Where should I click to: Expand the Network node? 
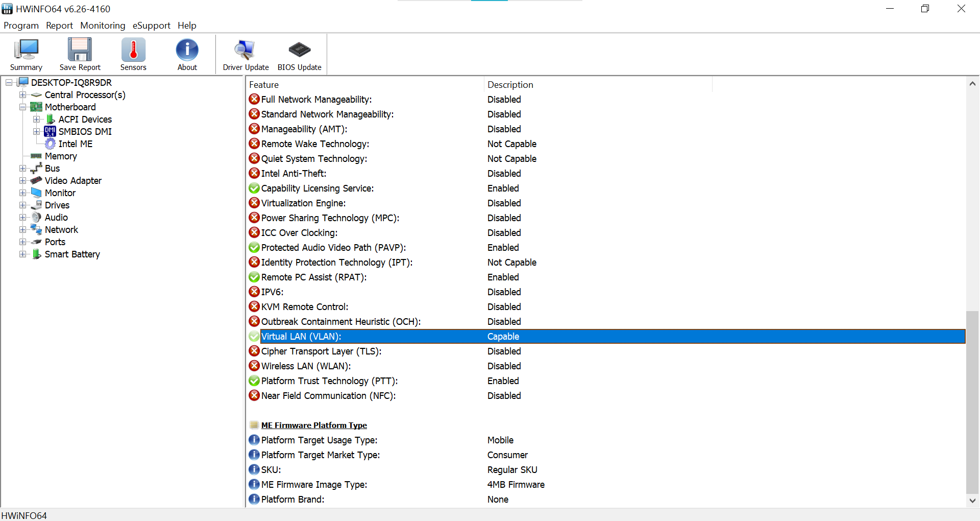22,229
